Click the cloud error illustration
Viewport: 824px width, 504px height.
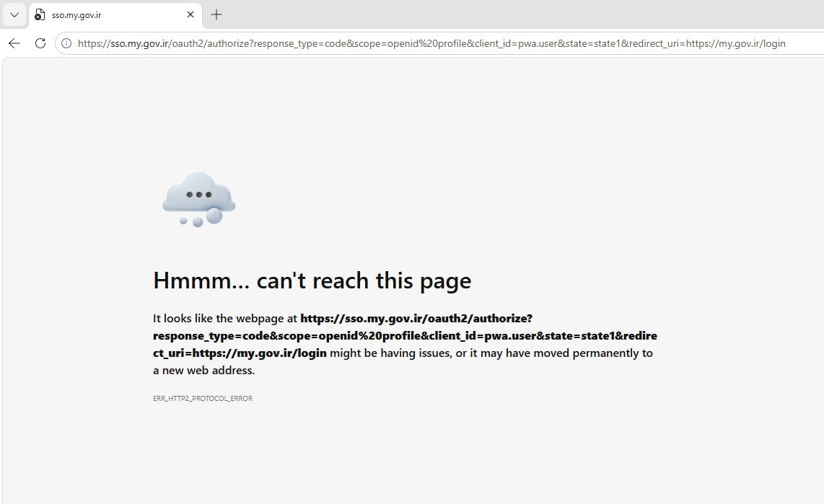tap(198, 200)
